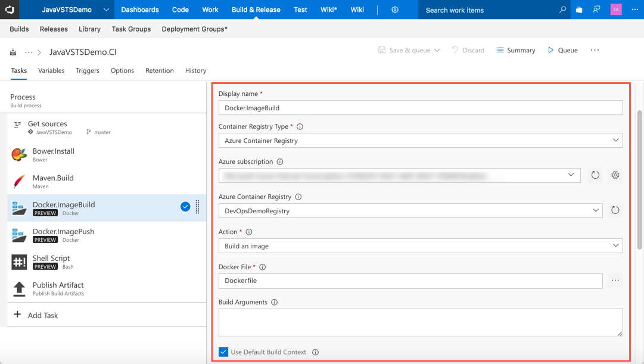Click Add Task in the Process panel
The width and height of the screenshot is (644, 364).
point(36,314)
